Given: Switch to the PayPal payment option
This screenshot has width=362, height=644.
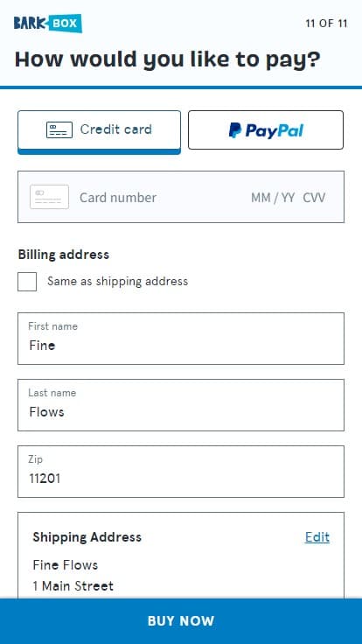Looking at the screenshot, I should [x=266, y=129].
